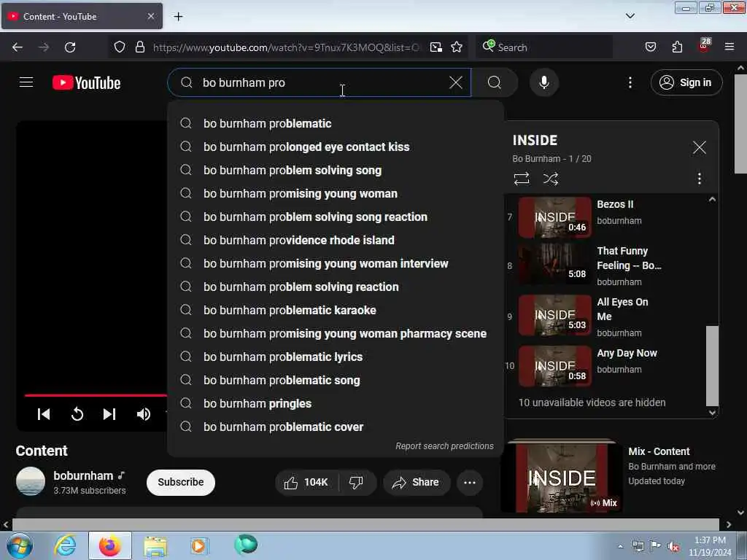Open Firefox extensions puzzle icon
This screenshot has width=747, height=560.
coord(677,47)
